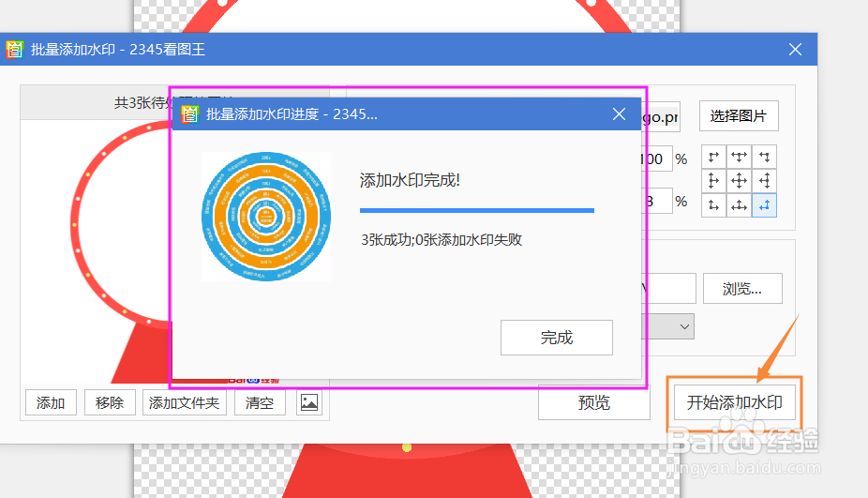Image resolution: width=868 pixels, height=498 pixels.
Task: Click 开始添加水印 button
Action: (x=734, y=402)
